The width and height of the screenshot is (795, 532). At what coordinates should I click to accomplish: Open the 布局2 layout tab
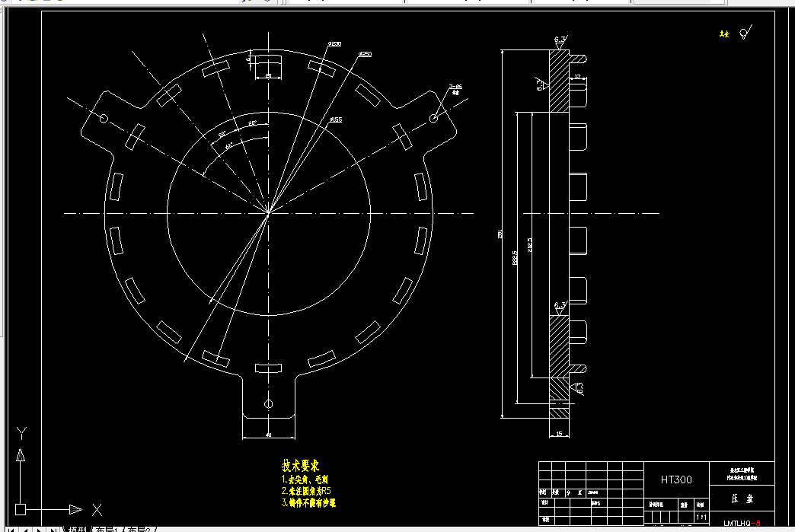[139, 529]
